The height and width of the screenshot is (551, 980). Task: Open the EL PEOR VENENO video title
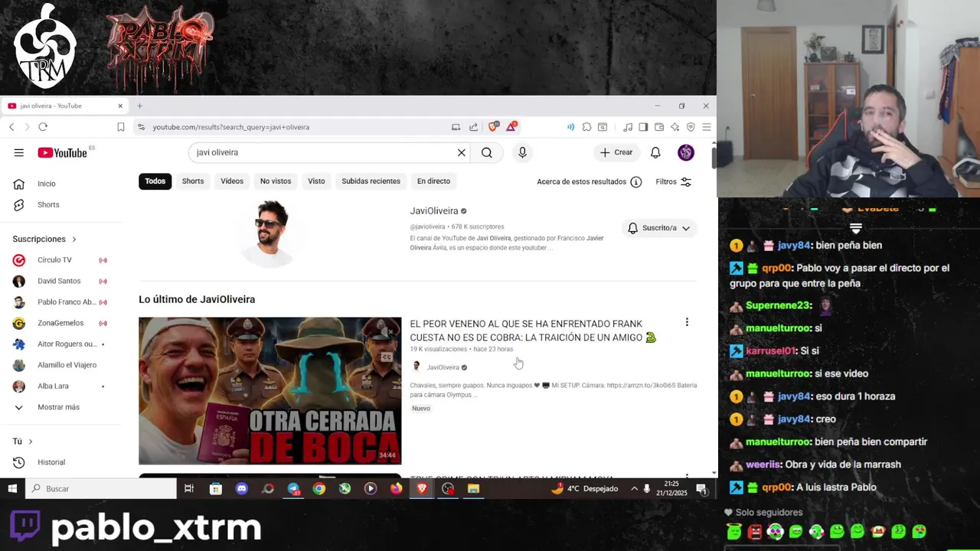tap(533, 331)
